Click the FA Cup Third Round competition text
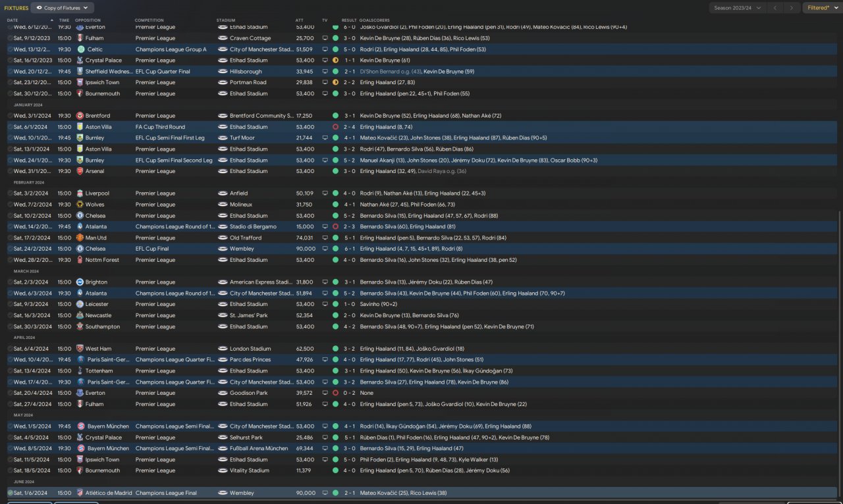843x504 pixels. pos(160,127)
